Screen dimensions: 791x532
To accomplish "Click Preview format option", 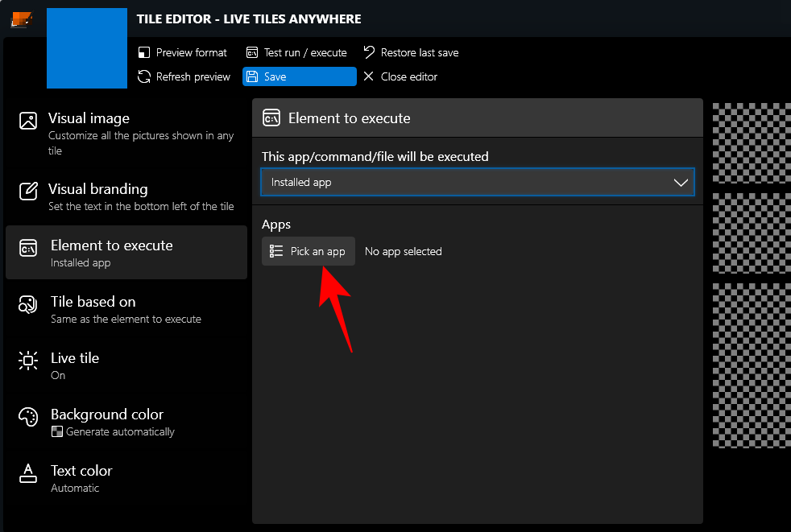I will pos(183,52).
